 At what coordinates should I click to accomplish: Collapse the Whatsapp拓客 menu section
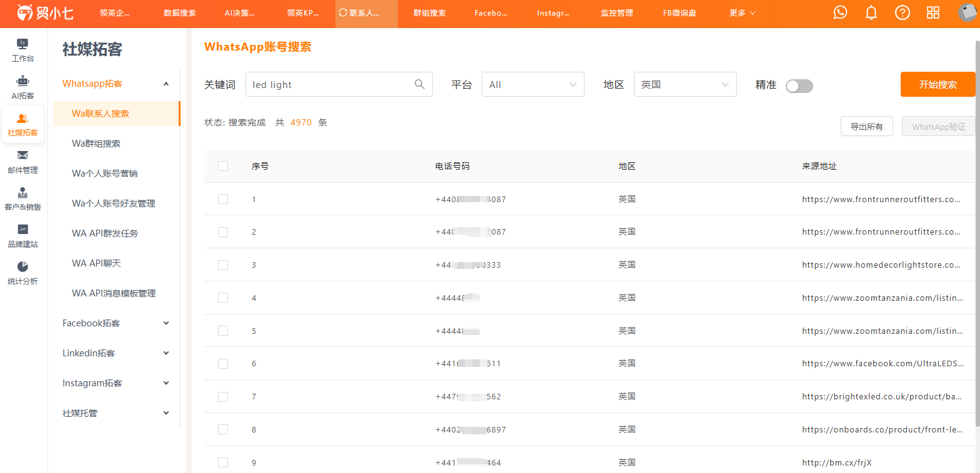(x=116, y=84)
